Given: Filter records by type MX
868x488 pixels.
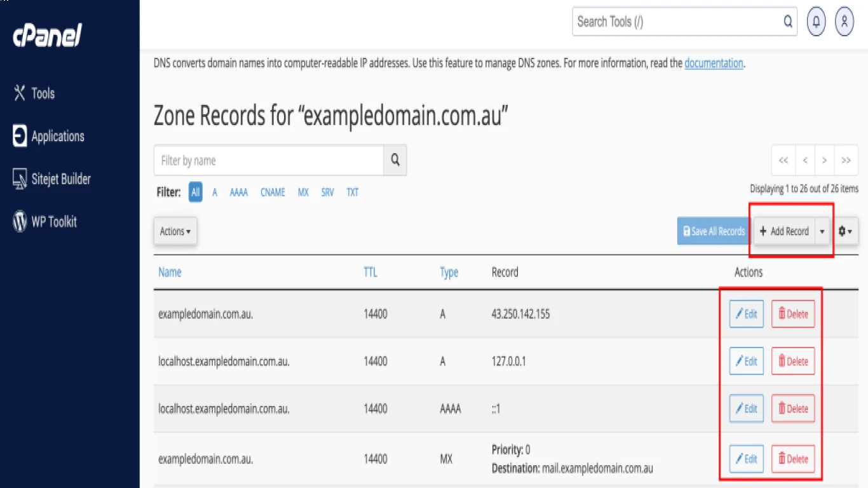Looking at the screenshot, I should 303,192.
